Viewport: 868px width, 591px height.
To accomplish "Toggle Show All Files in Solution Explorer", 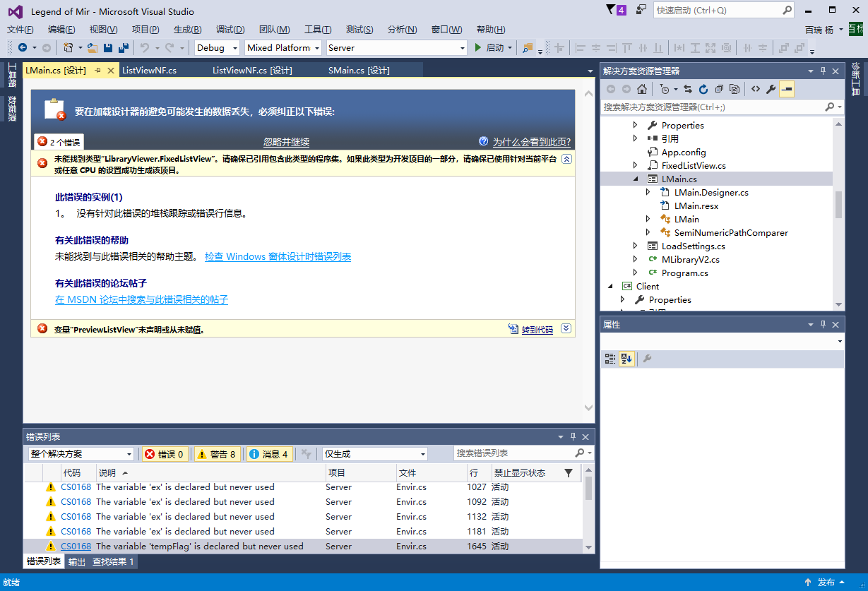I will click(x=735, y=89).
